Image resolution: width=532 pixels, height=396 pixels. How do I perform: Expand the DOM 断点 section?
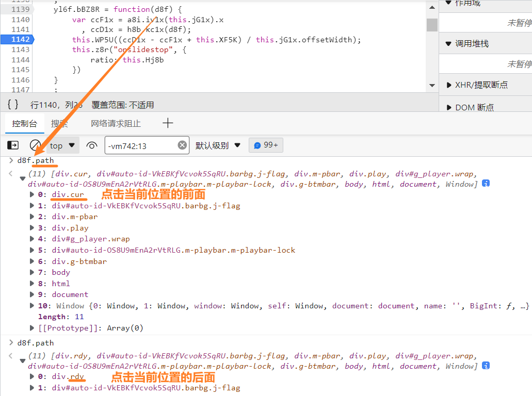448,107
